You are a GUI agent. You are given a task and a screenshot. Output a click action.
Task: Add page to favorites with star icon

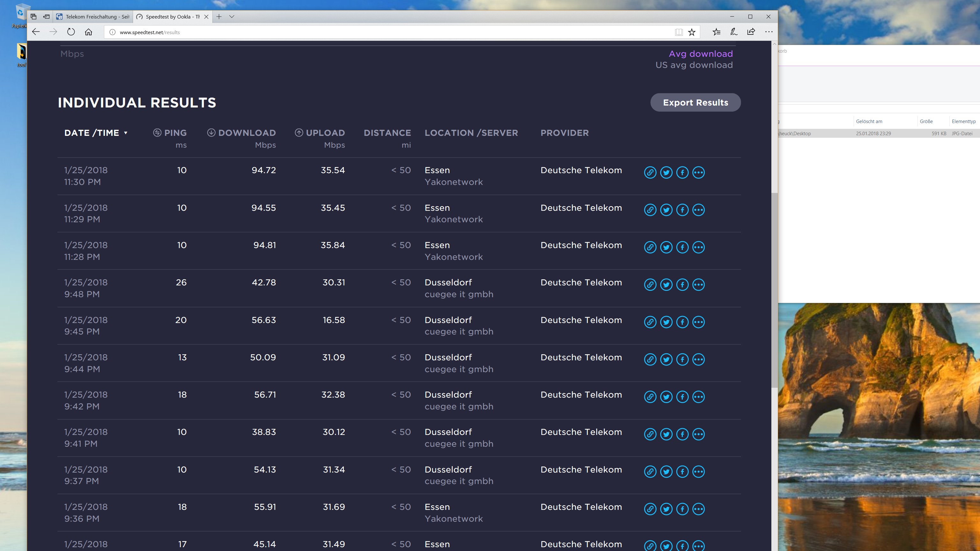(692, 32)
